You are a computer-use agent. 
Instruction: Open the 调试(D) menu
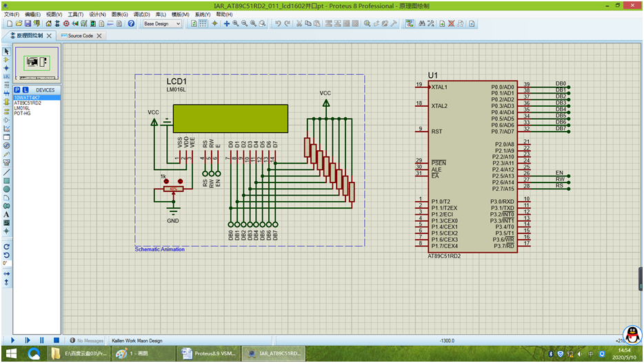142,14
